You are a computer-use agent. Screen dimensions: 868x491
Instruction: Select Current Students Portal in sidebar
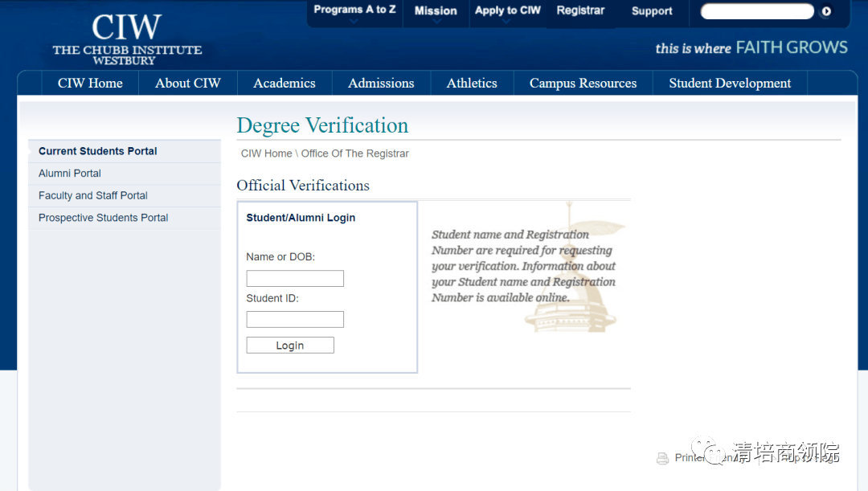pyautogui.click(x=125, y=151)
